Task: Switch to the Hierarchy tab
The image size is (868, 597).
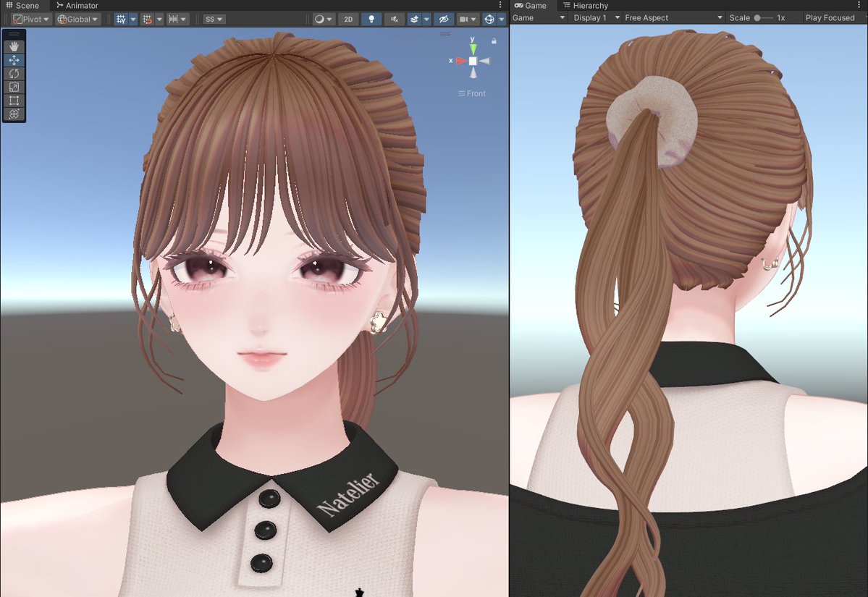Action: pyautogui.click(x=585, y=6)
